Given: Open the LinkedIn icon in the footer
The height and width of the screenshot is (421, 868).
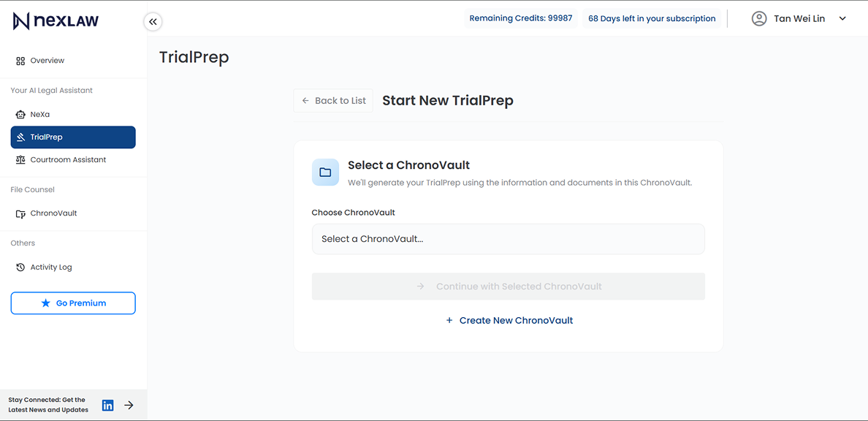Looking at the screenshot, I should click(107, 405).
